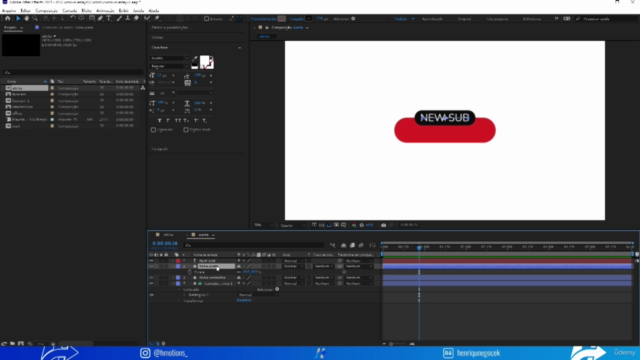Click the Instagram icon in bottom banner
The image size is (640, 360).
click(145, 353)
